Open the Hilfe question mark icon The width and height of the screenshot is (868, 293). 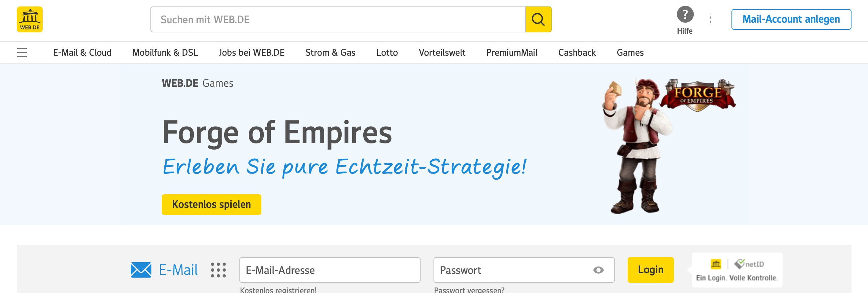685,15
